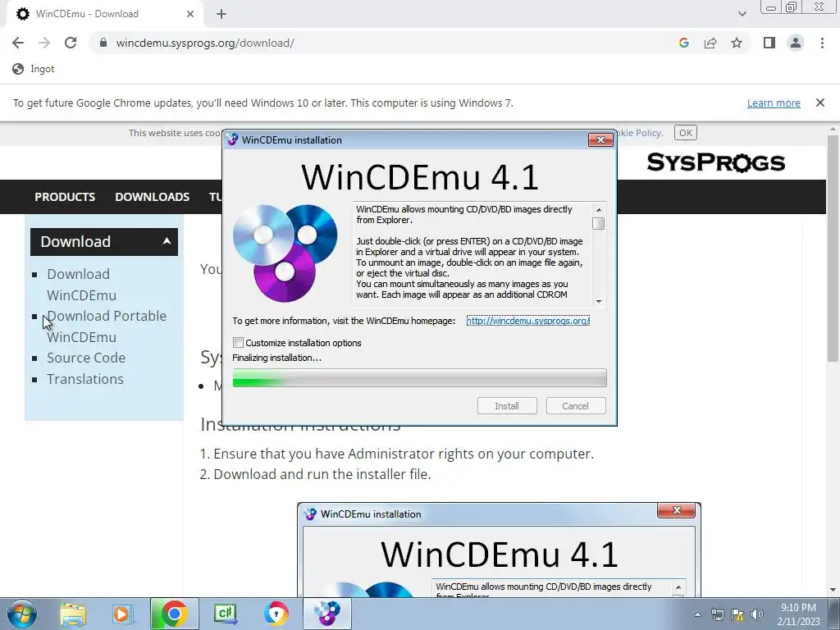840x630 pixels.
Task: Open network status tray icon
Action: pos(717,614)
